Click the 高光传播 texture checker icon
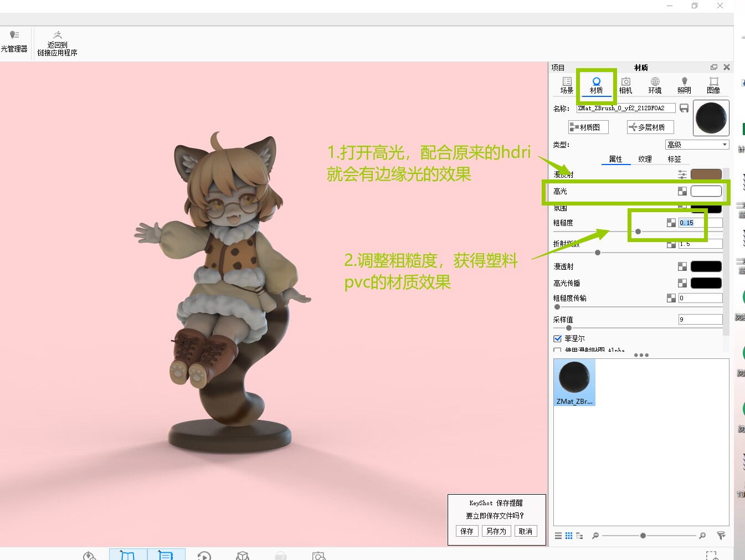This screenshot has width=745, height=560. tap(682, 283)
